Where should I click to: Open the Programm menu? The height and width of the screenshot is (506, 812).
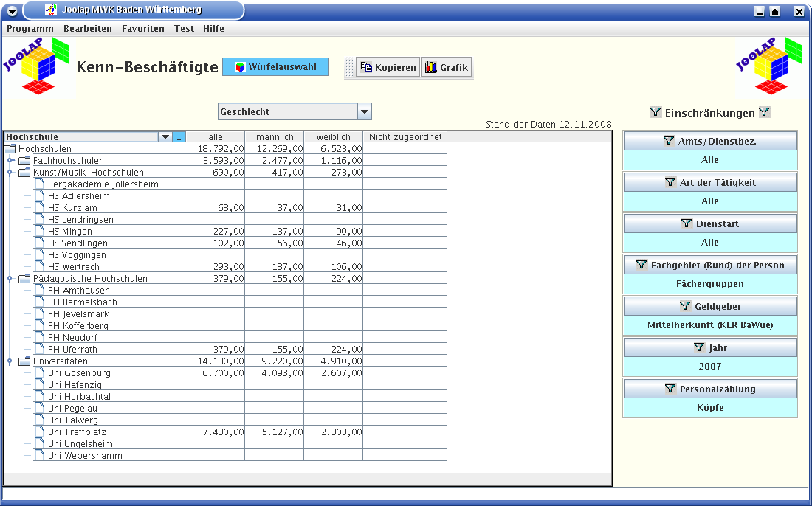(30, 29)
